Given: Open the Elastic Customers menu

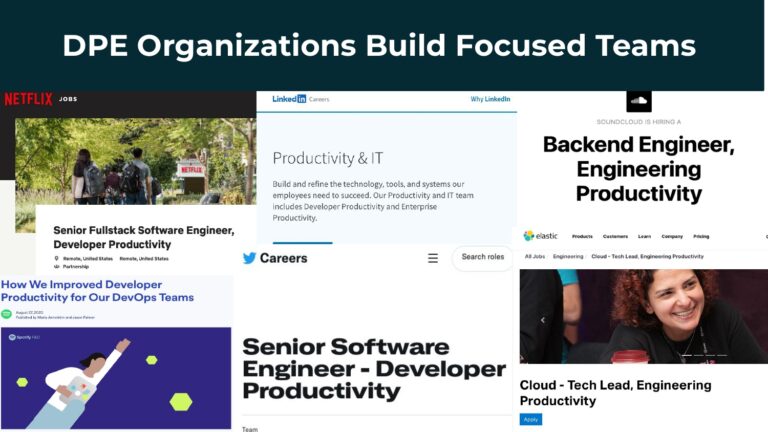Looking at the screenshot, I should click(x=615, y=237).
